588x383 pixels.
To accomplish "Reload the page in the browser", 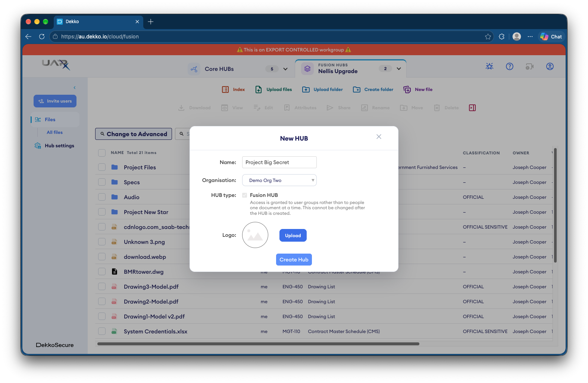I will click(x=42, y=37).
